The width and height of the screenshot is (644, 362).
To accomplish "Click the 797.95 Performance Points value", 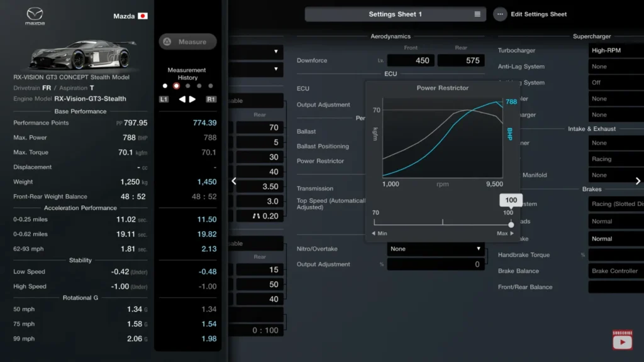I will pos(136,123).
